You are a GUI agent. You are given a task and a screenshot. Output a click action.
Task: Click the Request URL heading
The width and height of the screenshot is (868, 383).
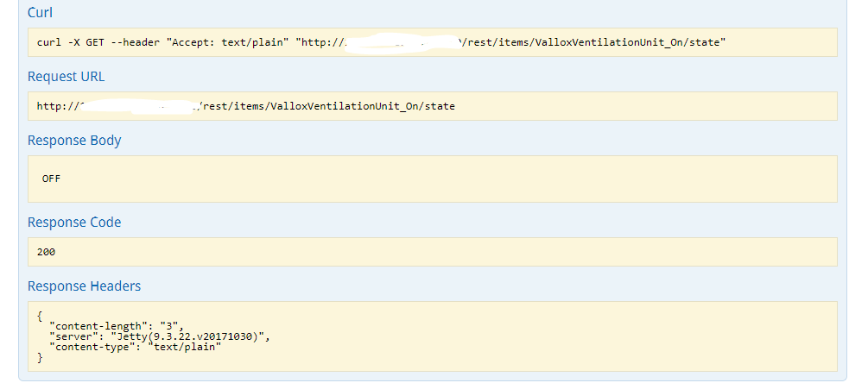[66, 76]
